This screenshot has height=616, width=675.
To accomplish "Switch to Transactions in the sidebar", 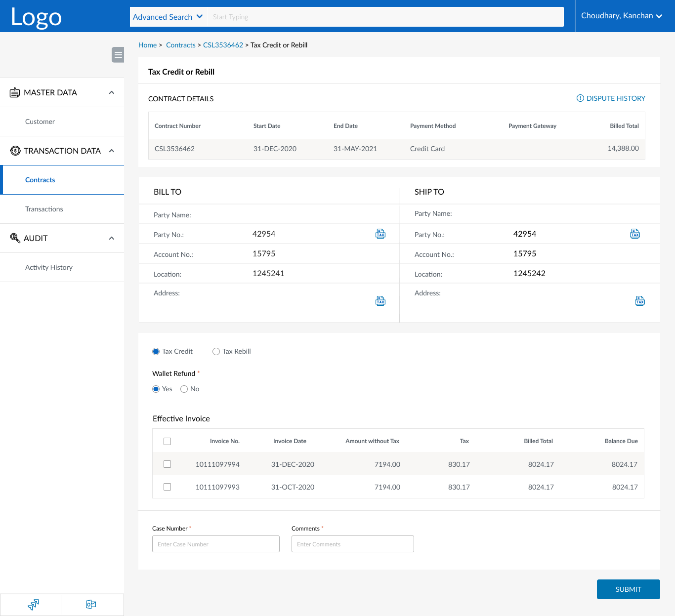I will [x=44, y=209].
